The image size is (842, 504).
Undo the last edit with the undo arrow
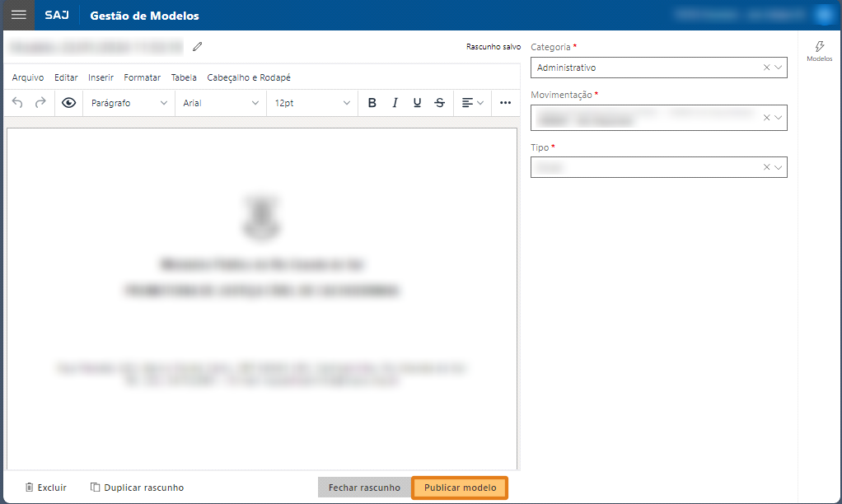[18, 102]
